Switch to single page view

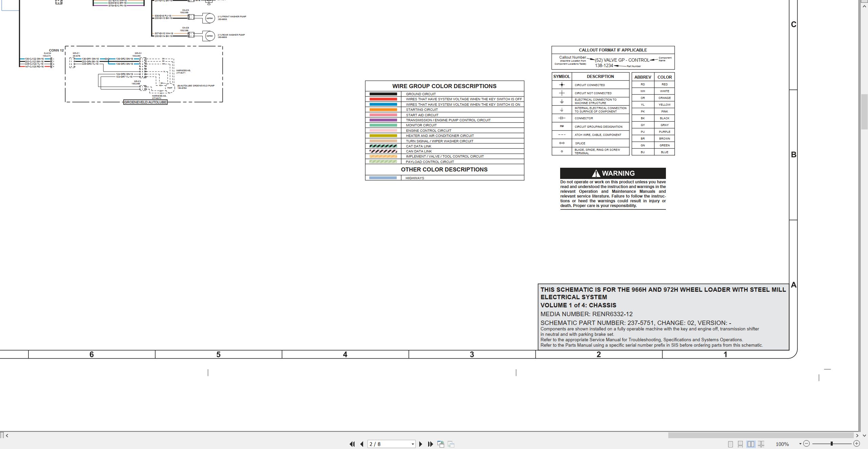730,444
